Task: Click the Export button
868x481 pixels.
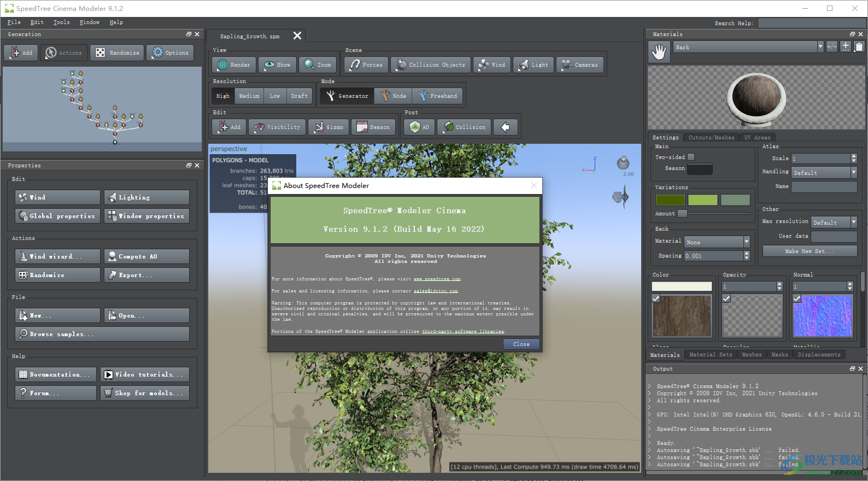Action: point(146,275)
